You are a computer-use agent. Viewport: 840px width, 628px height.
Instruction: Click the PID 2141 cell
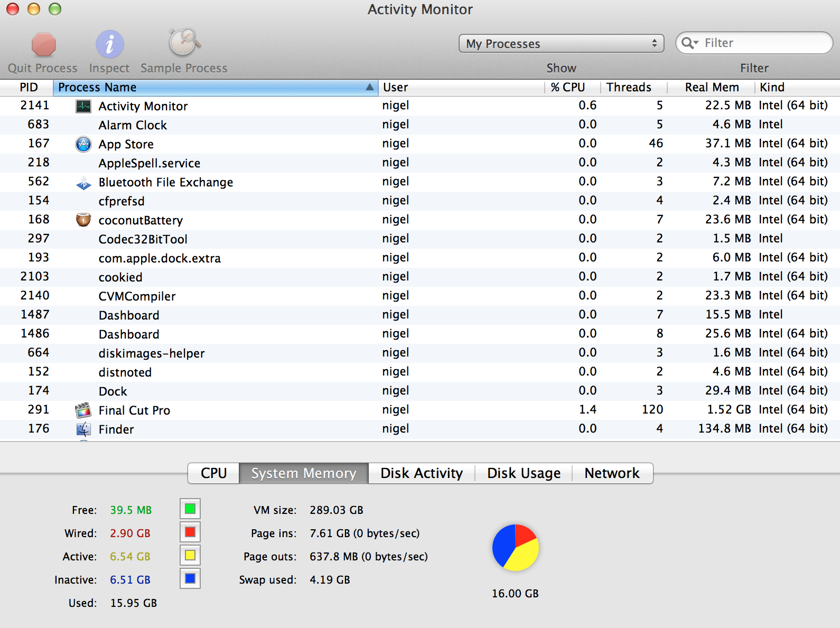coord(35,106)
